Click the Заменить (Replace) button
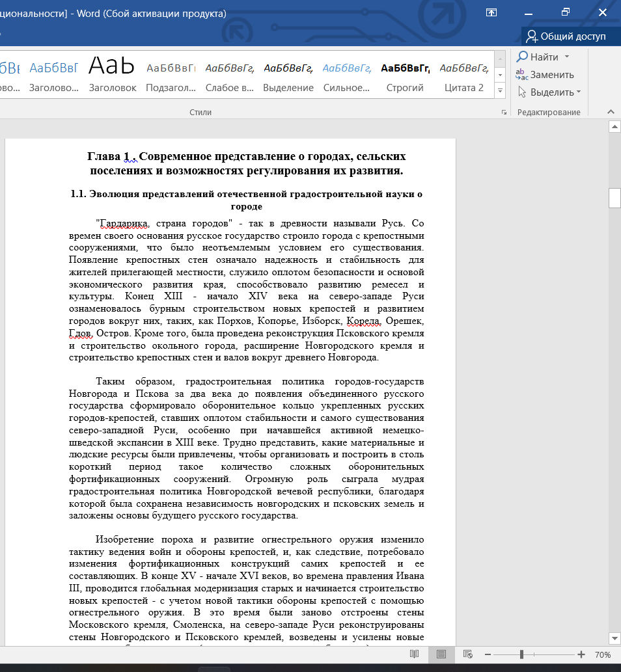Viewport: 621px width, 672px height. coord(544,75)
